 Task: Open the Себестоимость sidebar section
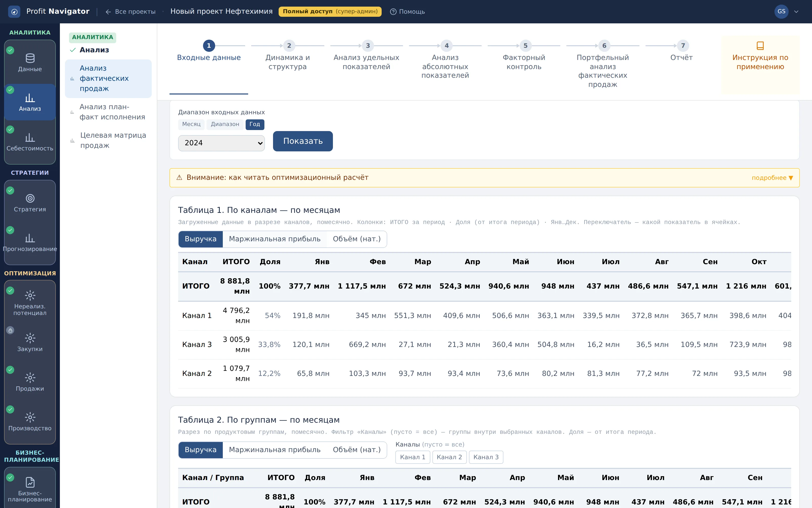30,142
